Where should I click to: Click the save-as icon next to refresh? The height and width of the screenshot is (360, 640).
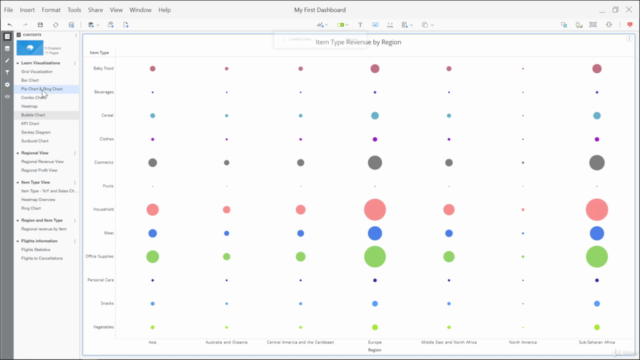71,25
